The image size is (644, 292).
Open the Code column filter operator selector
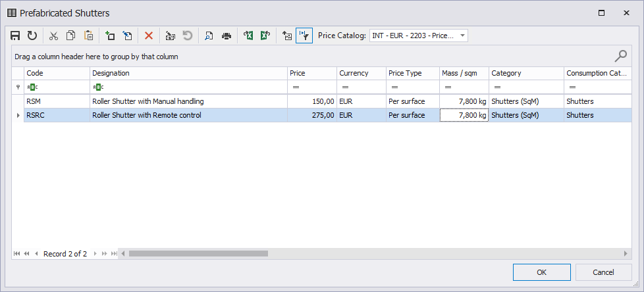pyautogui.click(x=32, y=87)
